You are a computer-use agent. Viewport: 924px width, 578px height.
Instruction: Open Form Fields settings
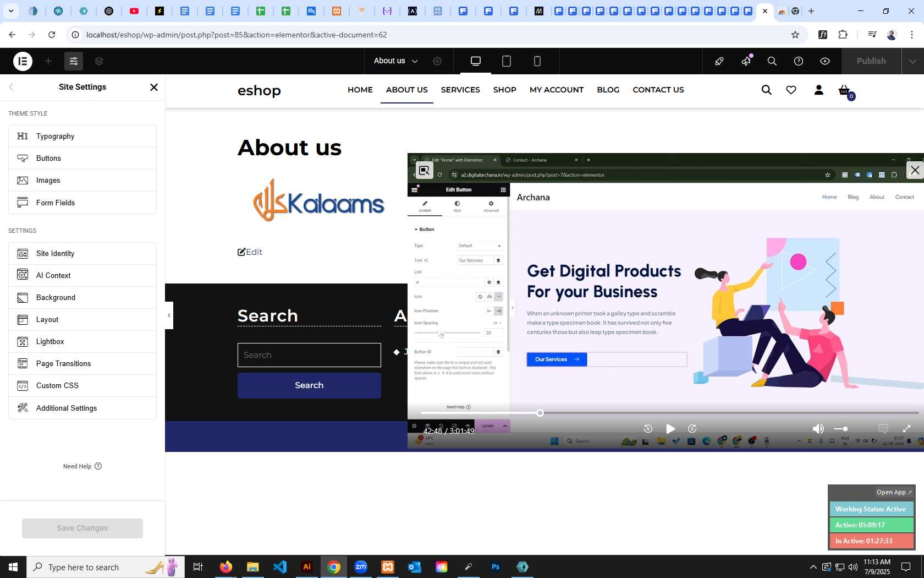click(x=82, y=203)
